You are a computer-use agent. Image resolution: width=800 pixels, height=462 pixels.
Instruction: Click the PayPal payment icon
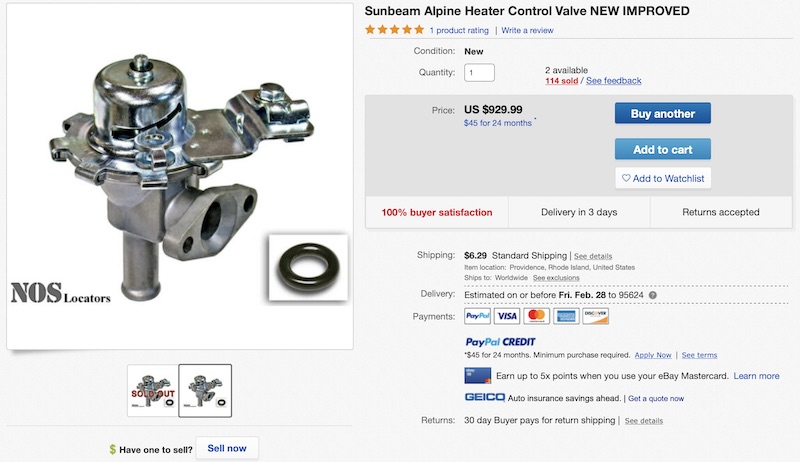pos(478,316)
